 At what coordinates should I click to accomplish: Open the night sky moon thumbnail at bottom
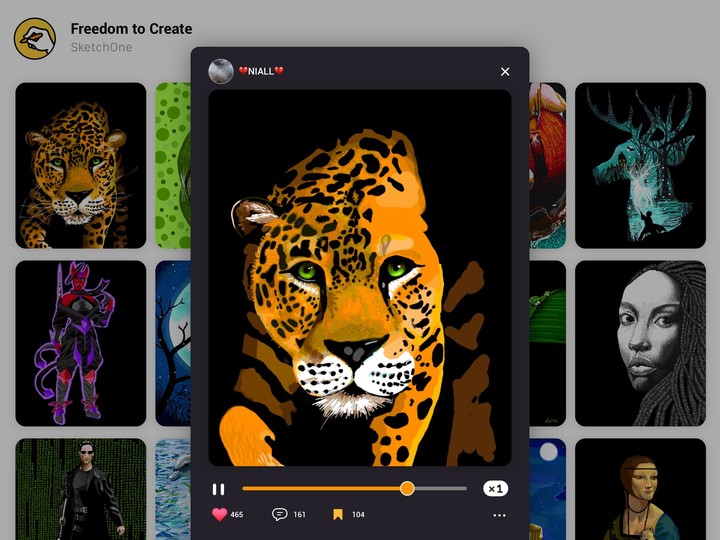[x=548, y=489]
